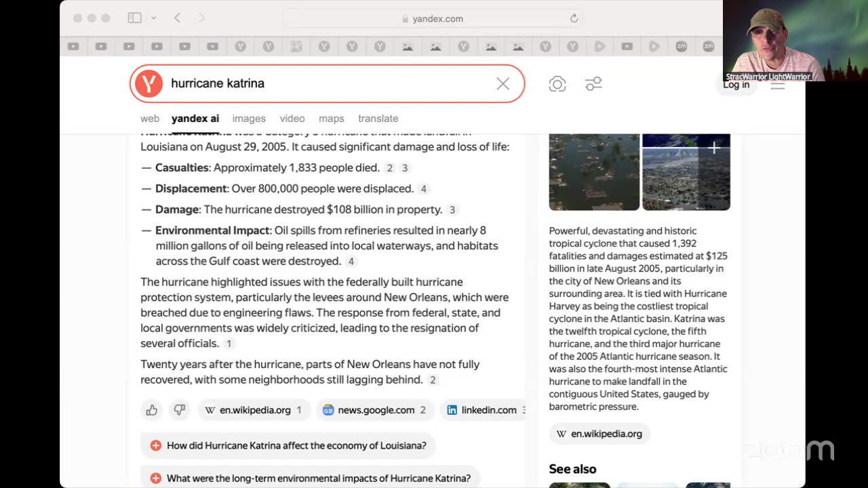Open citation 4 after Gulf coast destroyed
868x488 pixels.
tap(351, 262)
